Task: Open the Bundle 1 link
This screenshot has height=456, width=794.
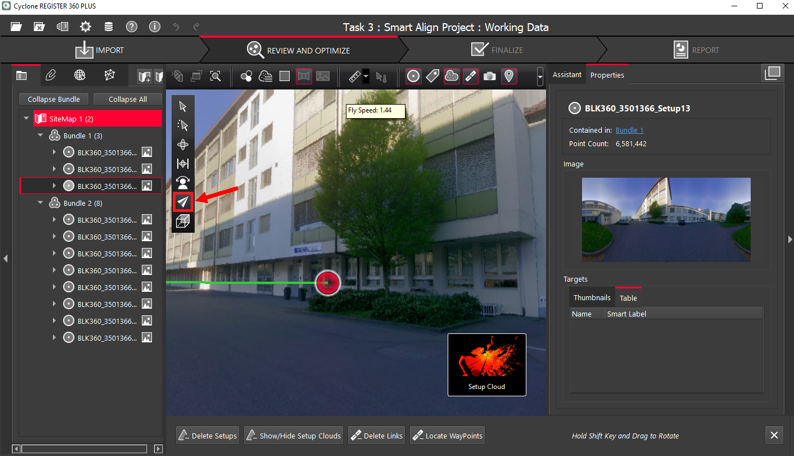Action: (629, 131)
